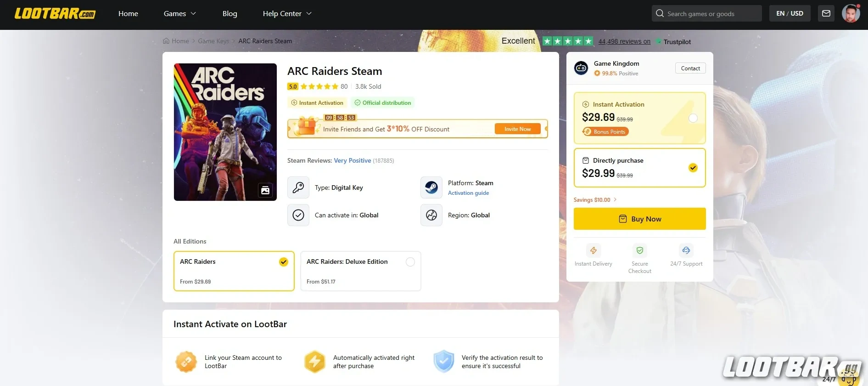Expand the Savings $10.00 details
The height and width of the screenshot is (386, 868).
tap(595, 200)
